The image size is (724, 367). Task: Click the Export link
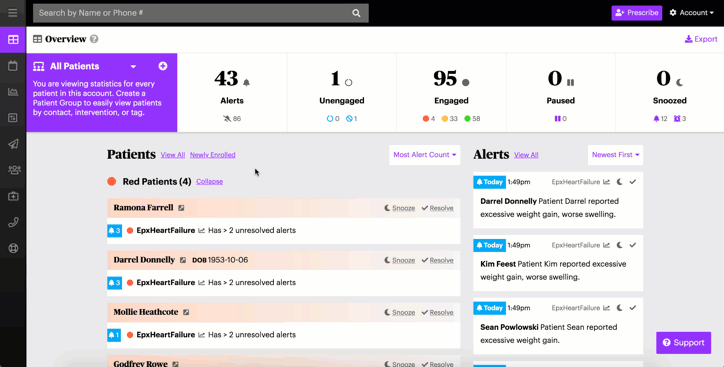pyautogui.click(x=701, y=39)
